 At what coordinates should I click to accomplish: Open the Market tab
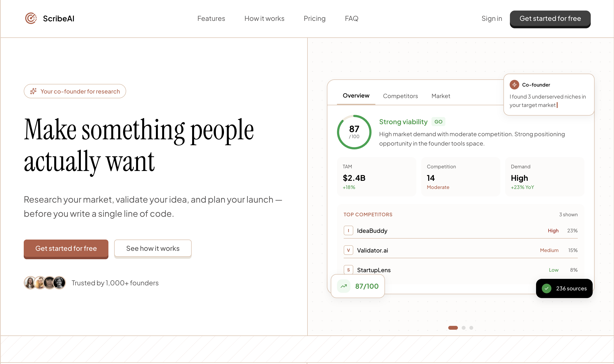point(441,96)
